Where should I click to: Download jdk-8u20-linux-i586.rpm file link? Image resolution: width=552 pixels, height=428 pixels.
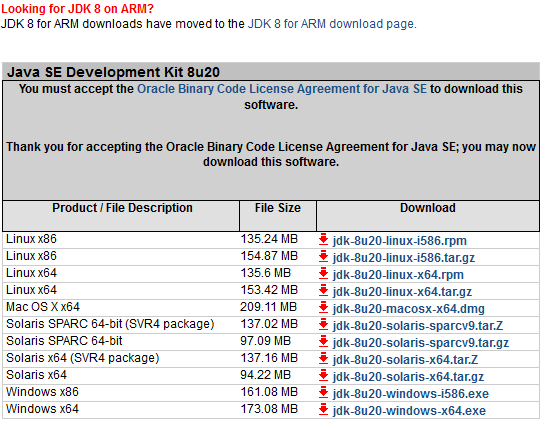click(400, 241)
